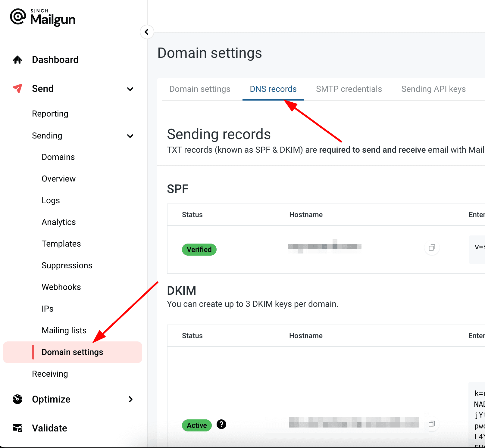Click the SPF section heading

pos(178,189)
